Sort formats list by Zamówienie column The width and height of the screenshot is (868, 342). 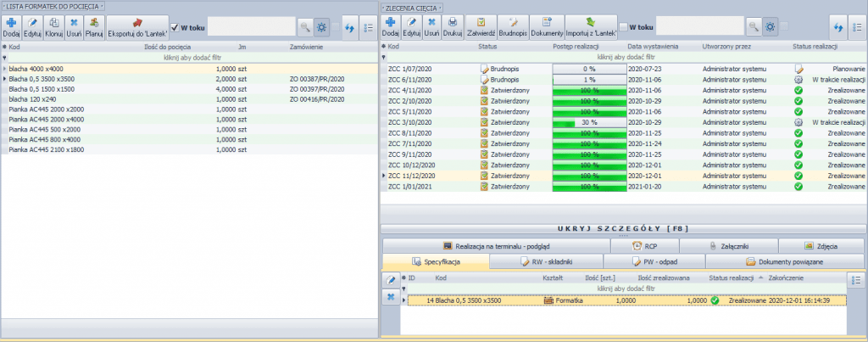[306, 48]
